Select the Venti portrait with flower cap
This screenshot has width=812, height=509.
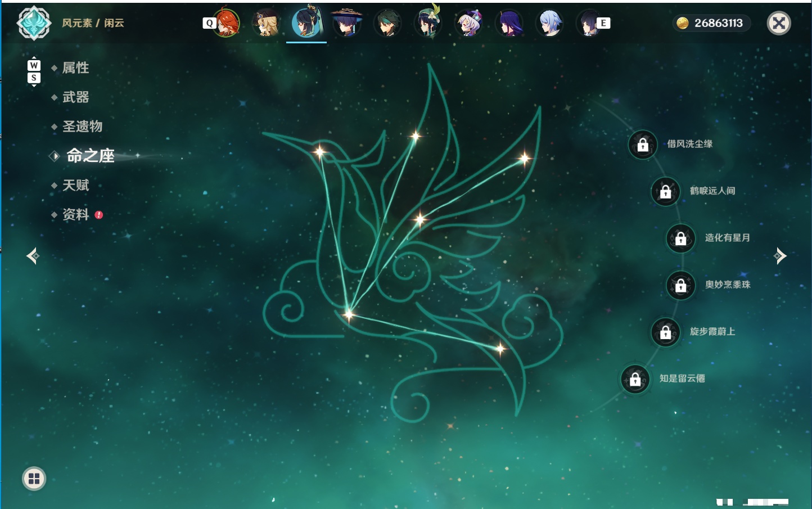[x=428, y=23]
